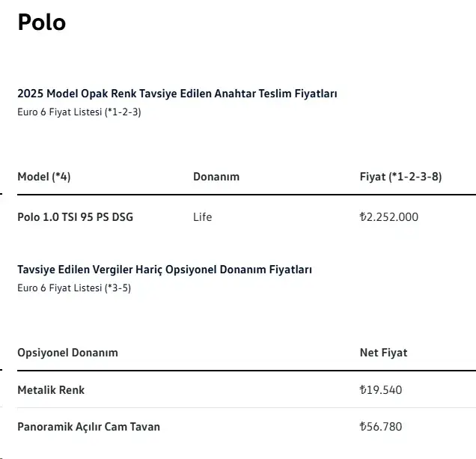Click the Lira symbol before 56.780

point(363,427)
